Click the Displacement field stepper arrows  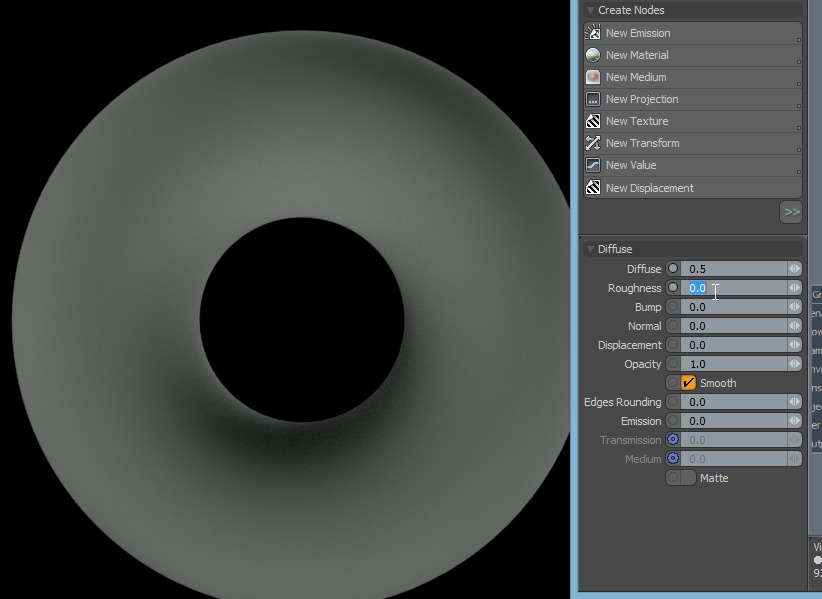coord(794,344)
